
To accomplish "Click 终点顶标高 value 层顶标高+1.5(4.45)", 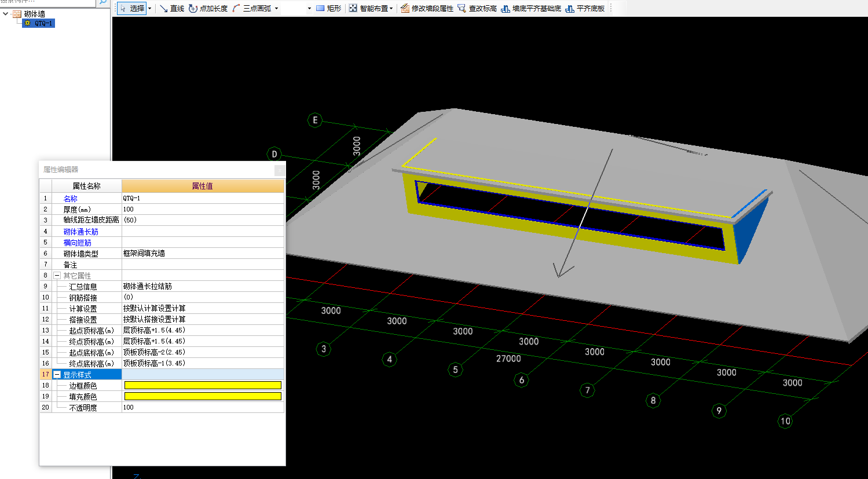I will point(203,341).
